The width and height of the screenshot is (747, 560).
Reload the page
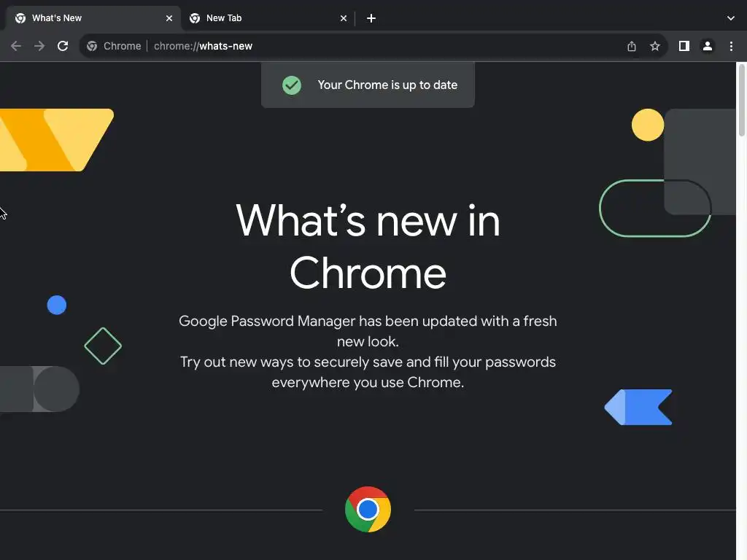[63, 46]
